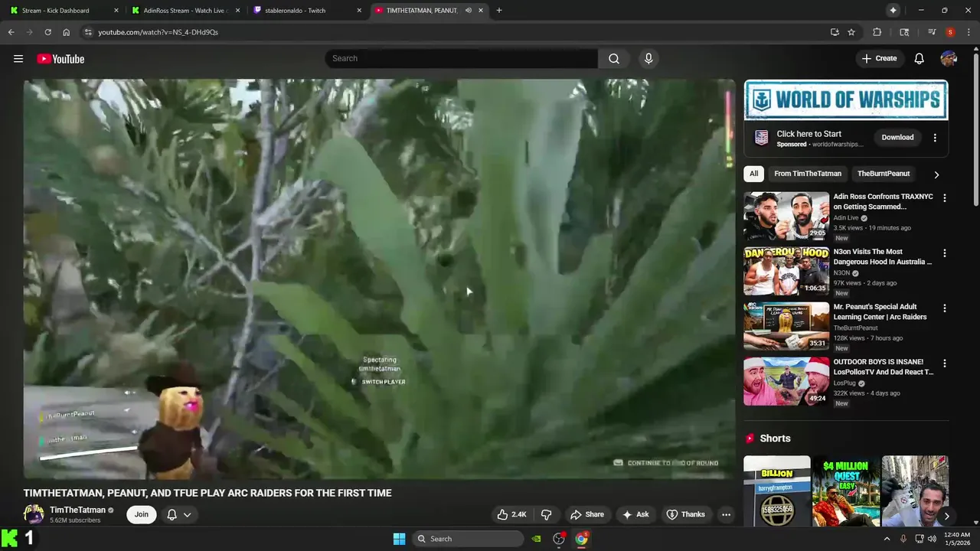Like the video with thumbs up
Viewport: 980px width, 551px height.
[511, 514]
